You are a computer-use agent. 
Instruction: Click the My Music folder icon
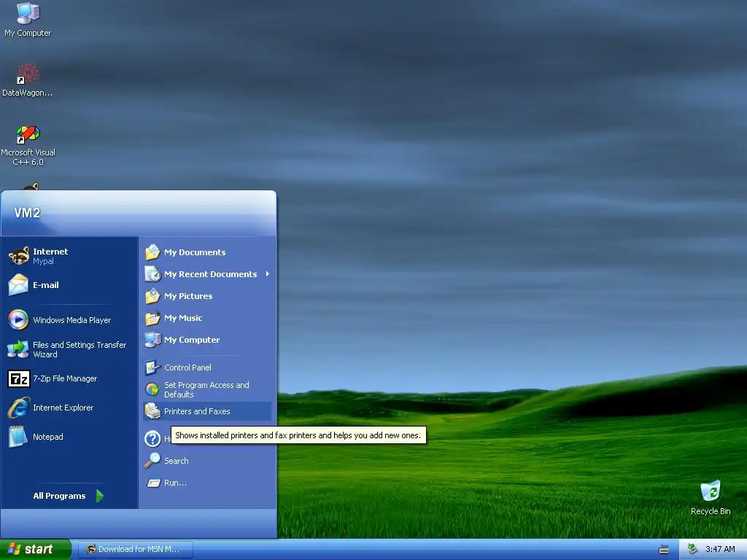152,318
